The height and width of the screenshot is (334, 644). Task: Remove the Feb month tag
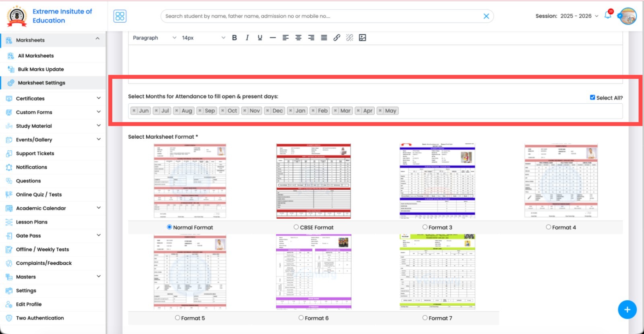coord(313,111)
